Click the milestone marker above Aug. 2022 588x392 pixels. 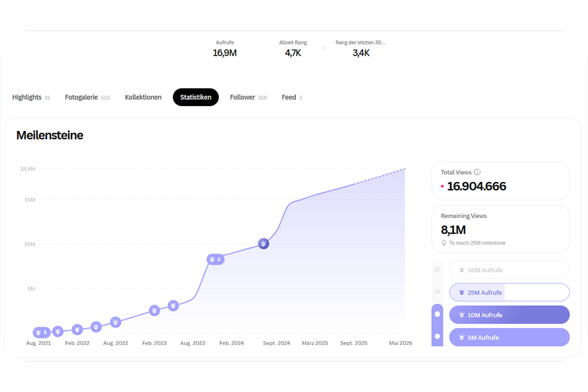click(115, 323)
